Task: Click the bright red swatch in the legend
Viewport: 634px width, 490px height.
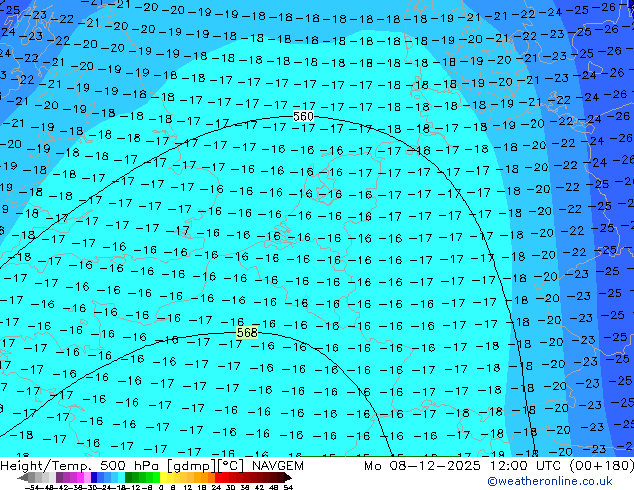Action: pyautogui.click(x=218, y=477)
